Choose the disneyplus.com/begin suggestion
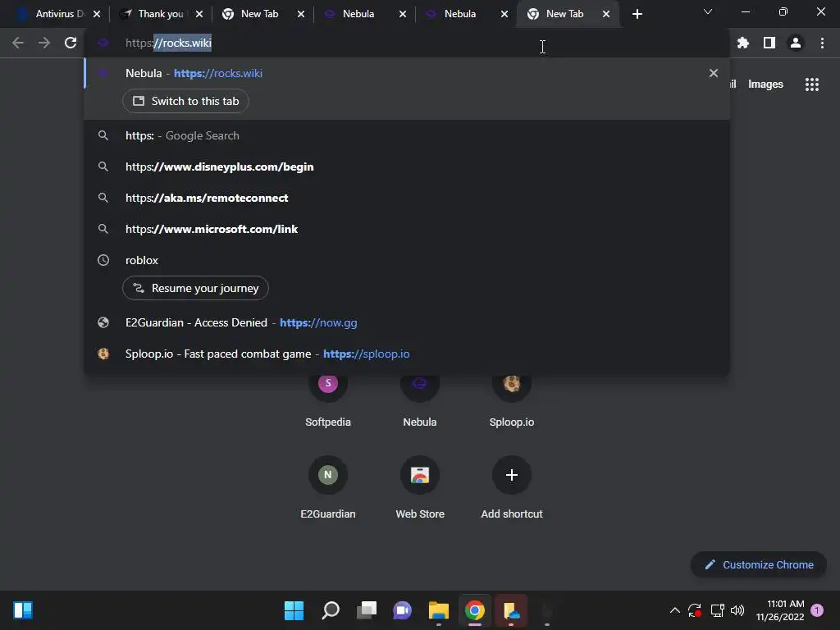The image size is (840, 630). tap(407, 167)
